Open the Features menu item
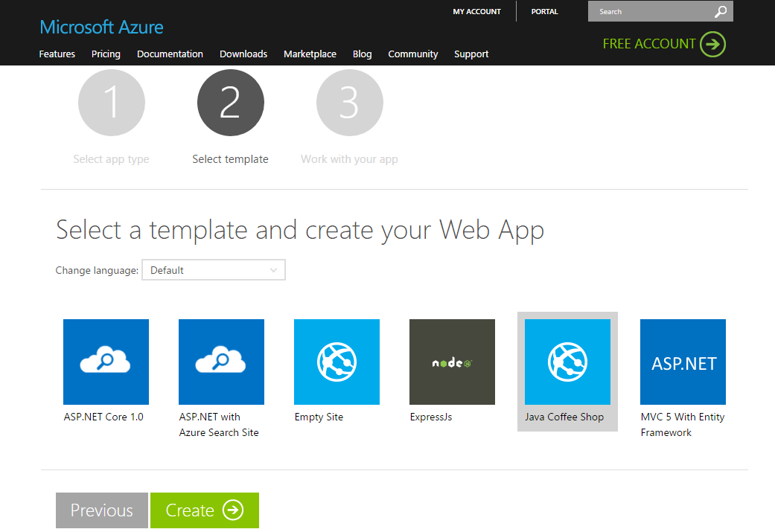The image size is (775, 532). 57,54
